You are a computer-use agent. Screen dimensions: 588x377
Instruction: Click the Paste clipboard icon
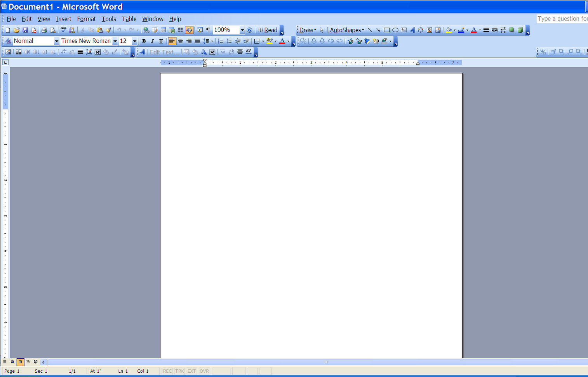coord(100,30)
